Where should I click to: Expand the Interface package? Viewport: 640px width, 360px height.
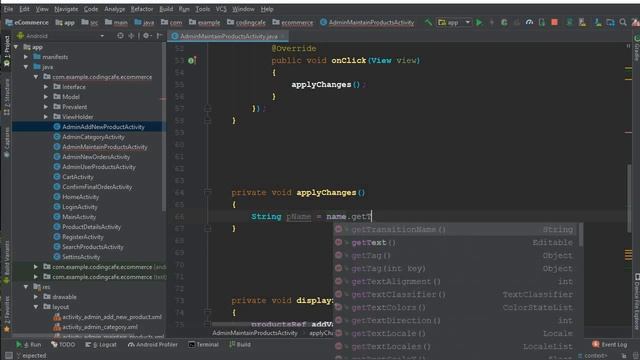pyautogui.click(x=46, y=87)
